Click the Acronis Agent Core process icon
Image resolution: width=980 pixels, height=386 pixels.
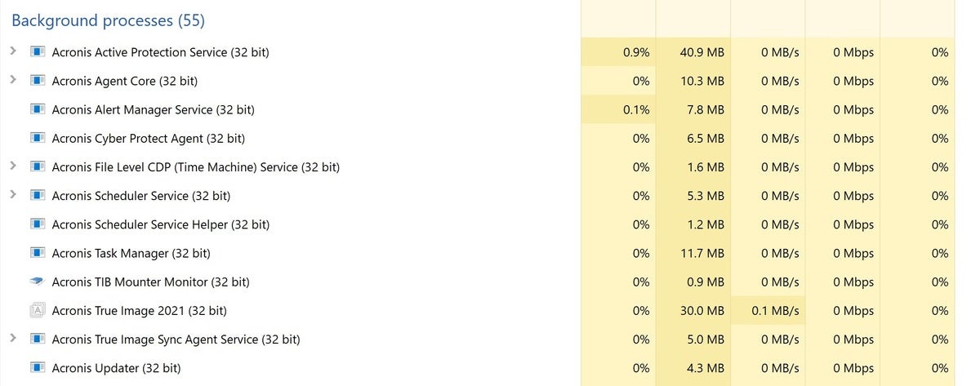pos(37,81)
